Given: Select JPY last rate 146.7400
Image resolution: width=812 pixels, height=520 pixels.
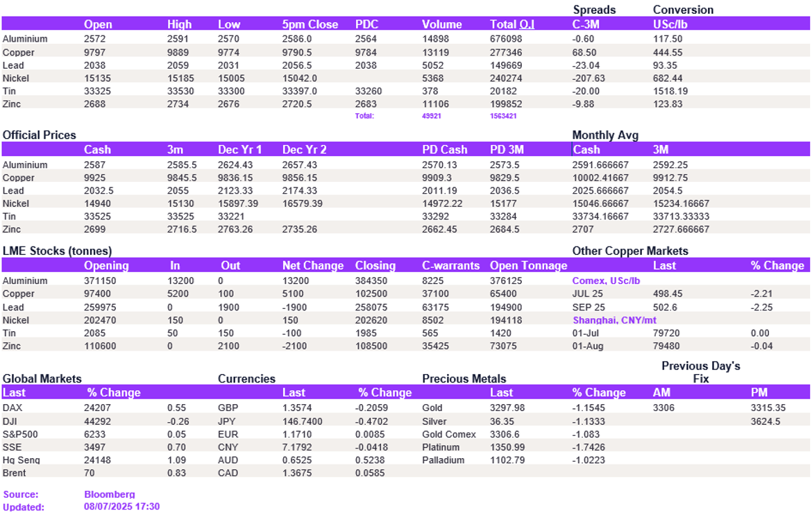Looking at the screenshot, I should coord(302,421).
